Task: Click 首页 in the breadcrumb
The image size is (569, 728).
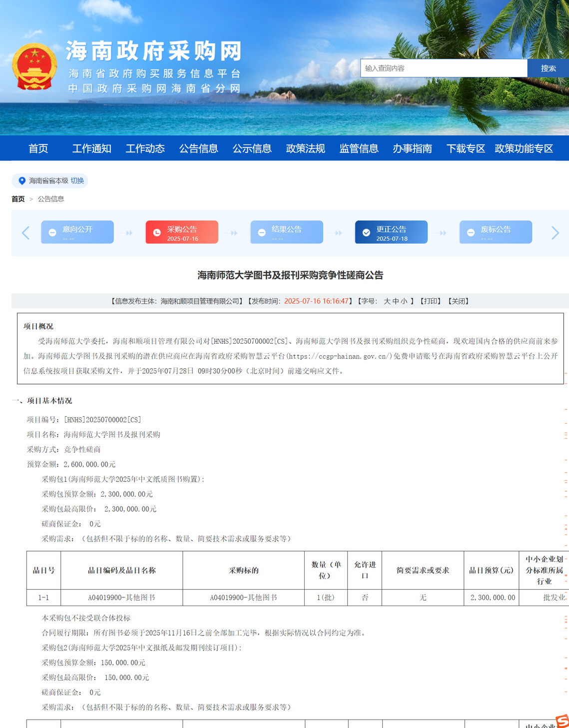Action: pyautogui.click(x=18, y=199)
